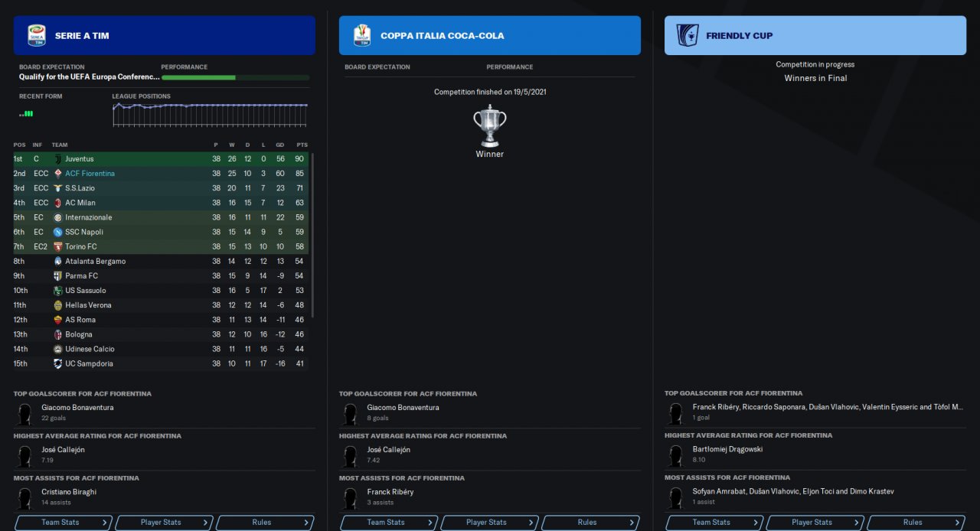Click the recent form indicator bars
Viewport: 980px width, 531px height.
(26, 113)
